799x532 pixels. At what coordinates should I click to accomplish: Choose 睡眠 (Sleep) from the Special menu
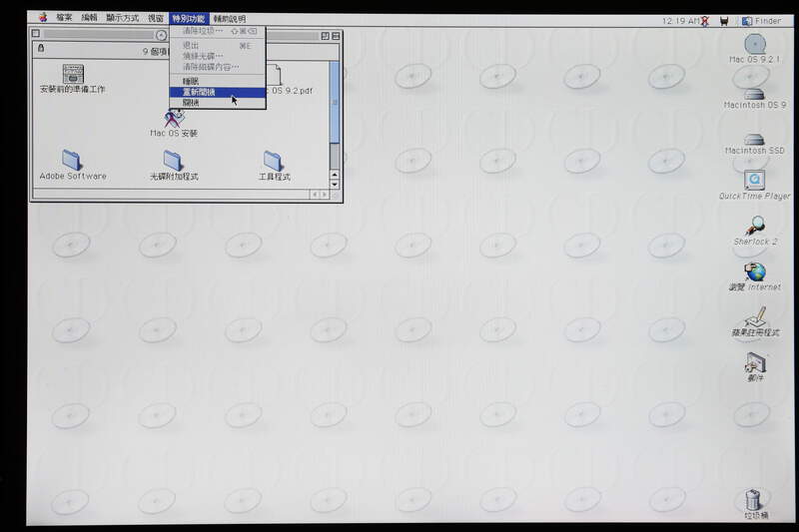(218, 82)
